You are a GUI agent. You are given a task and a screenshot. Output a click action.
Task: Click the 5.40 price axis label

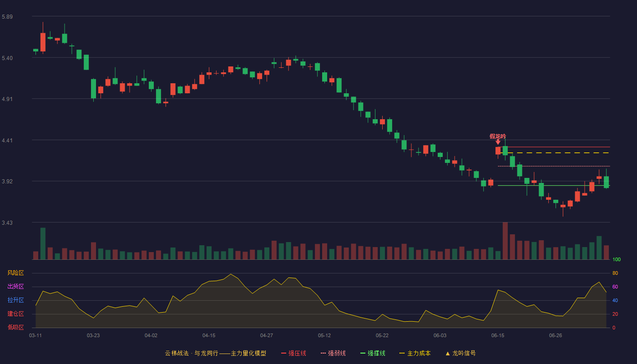pos(7,58)
